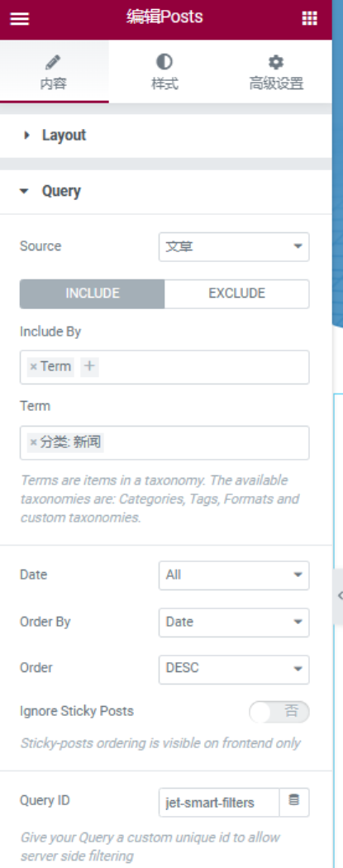The height and width of the screenshot is (868, 343).
Task: Open the hamburger menu icon
Action: pos(19,19)
